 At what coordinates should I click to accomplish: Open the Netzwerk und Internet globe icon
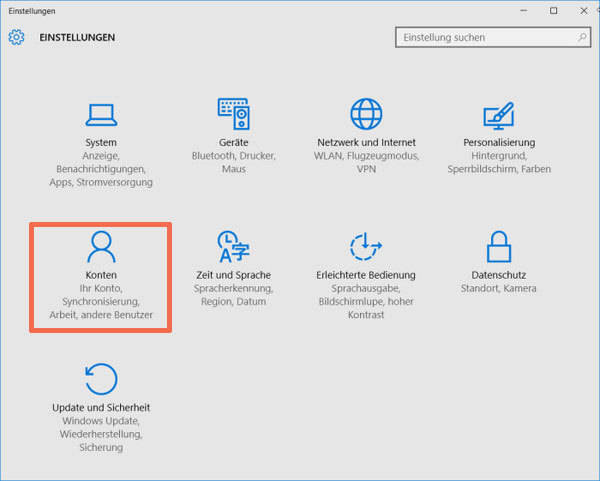click(366, 114)
